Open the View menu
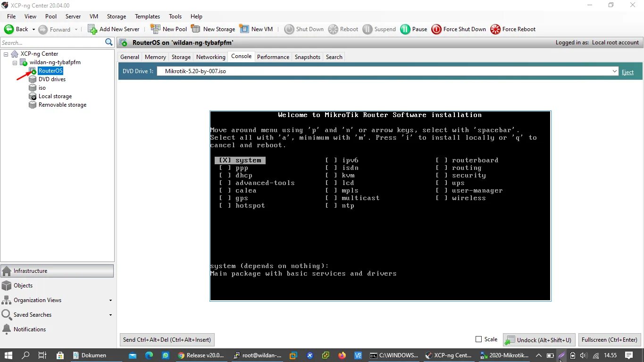644x362 pixels. pos(30,16)
